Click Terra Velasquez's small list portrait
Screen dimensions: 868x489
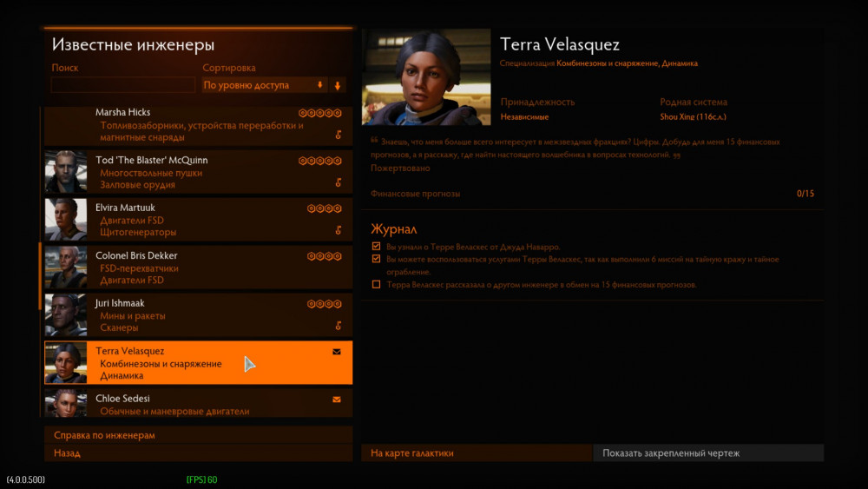tap(66, 363)
